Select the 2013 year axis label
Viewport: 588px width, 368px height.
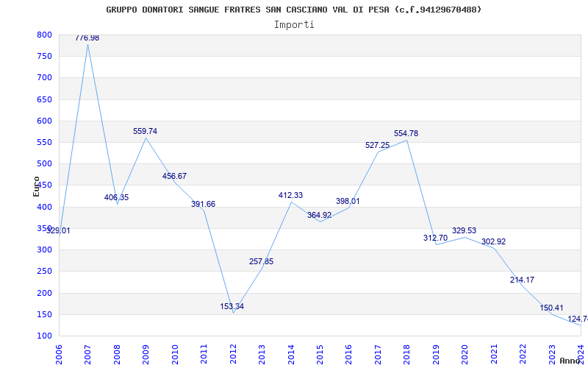[262, 354]
